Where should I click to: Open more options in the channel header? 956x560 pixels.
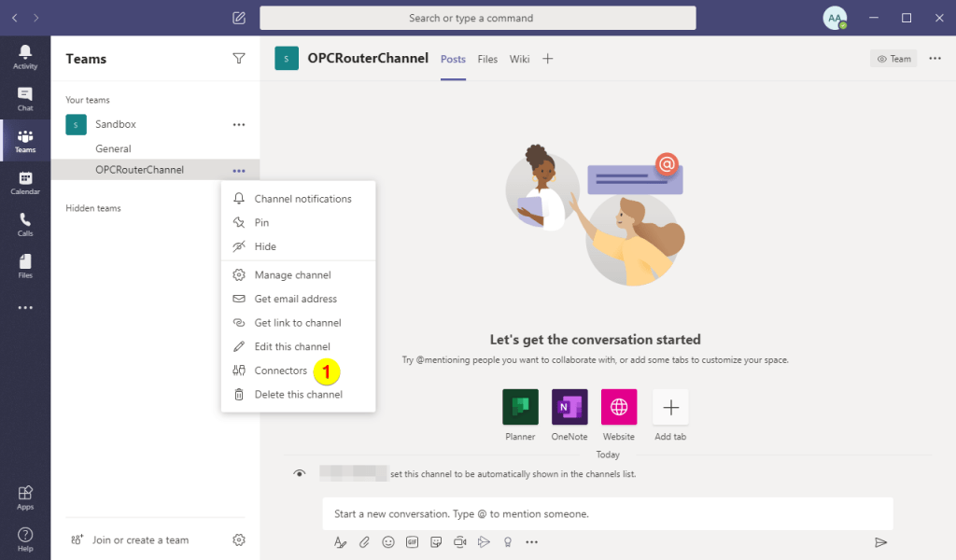(935, 58)
